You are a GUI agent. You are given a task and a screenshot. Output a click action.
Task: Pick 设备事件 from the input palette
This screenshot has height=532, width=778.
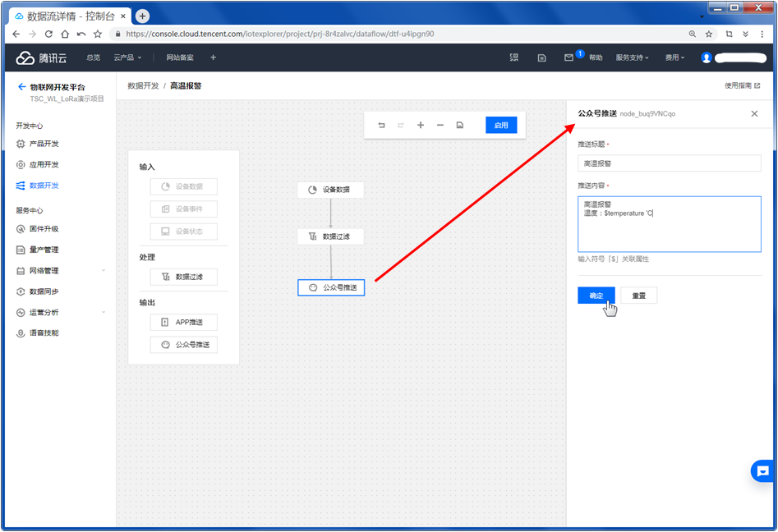(x=183, y=209)
